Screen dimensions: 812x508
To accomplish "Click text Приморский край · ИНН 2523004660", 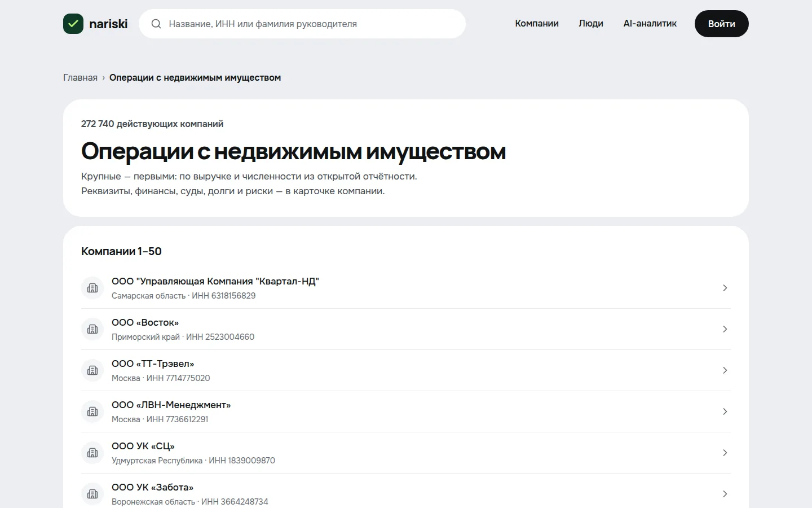I will [x=183, y=337].
